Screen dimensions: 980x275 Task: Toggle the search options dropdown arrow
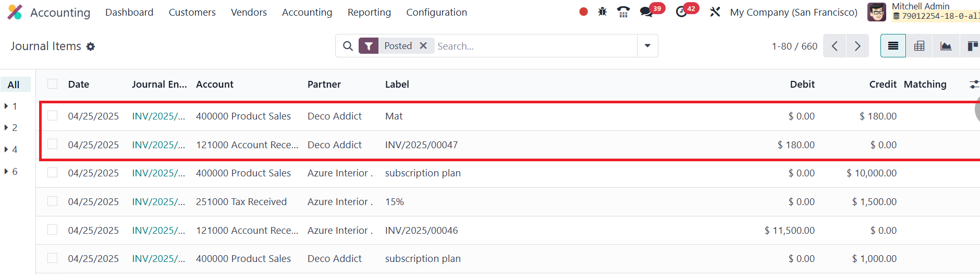[647, 46]
